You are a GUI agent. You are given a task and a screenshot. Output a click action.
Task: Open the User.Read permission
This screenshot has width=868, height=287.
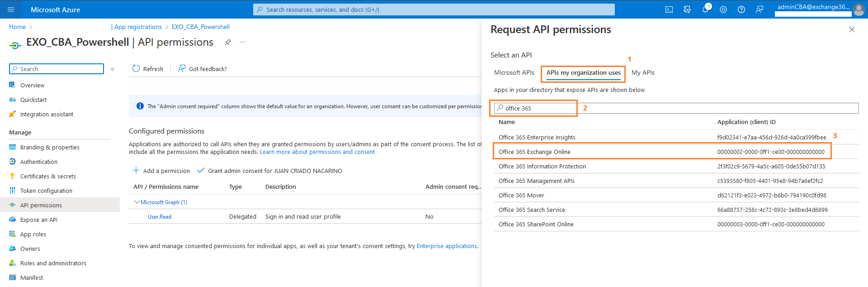pos(160,217)
